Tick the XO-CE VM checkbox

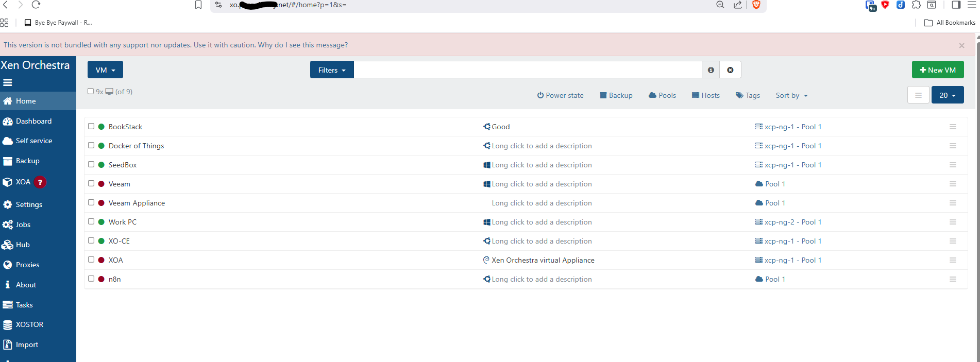(91, 240)
